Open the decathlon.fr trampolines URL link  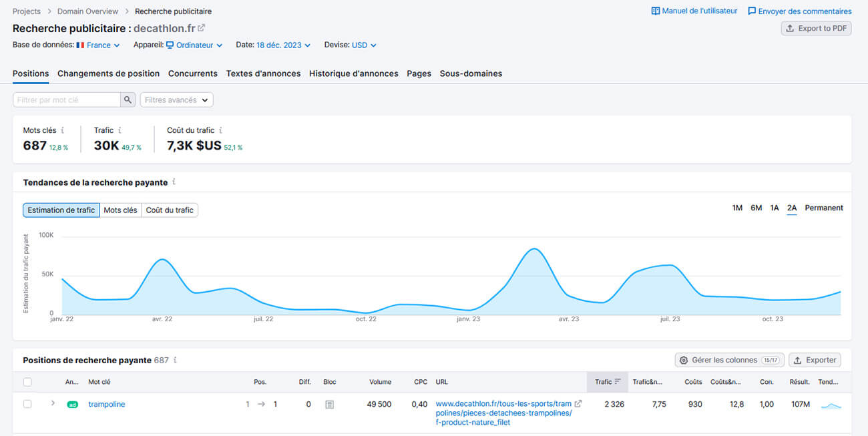click(503, 413)
